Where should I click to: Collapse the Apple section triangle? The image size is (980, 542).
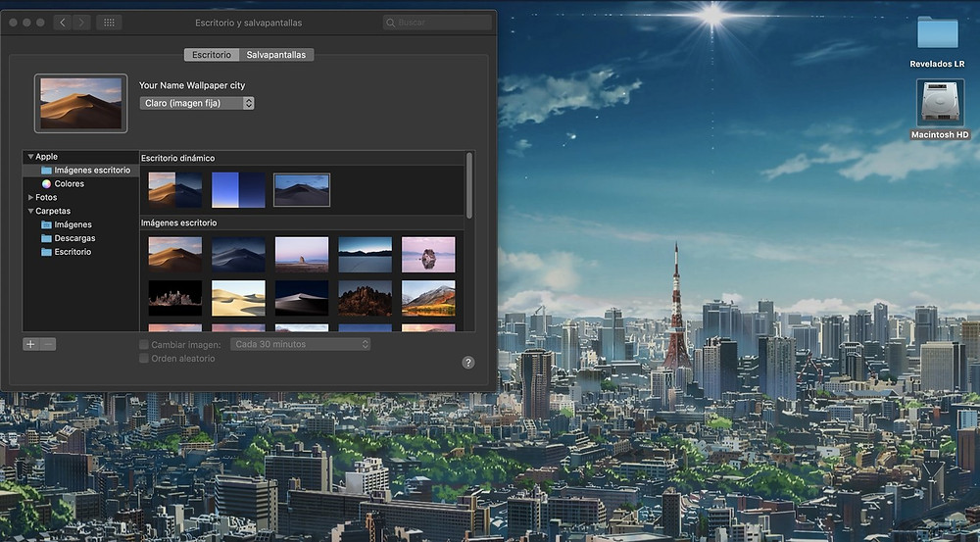tap(30, 156)
